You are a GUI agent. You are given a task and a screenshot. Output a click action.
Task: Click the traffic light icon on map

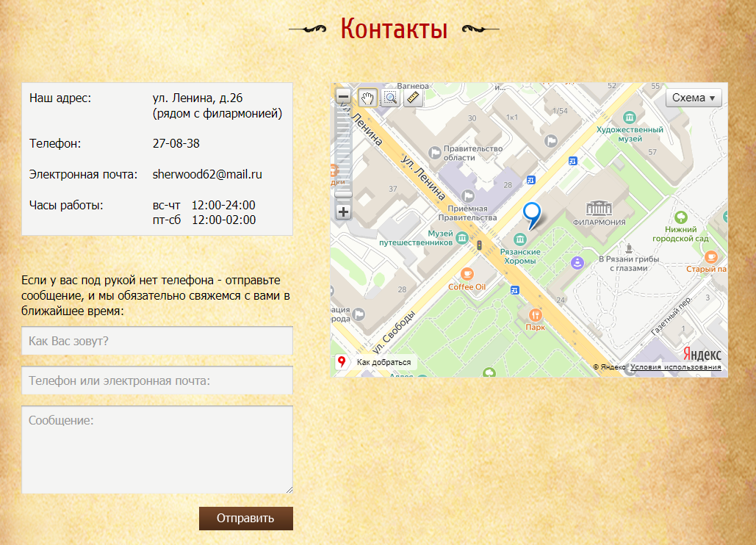coord(479,245)
